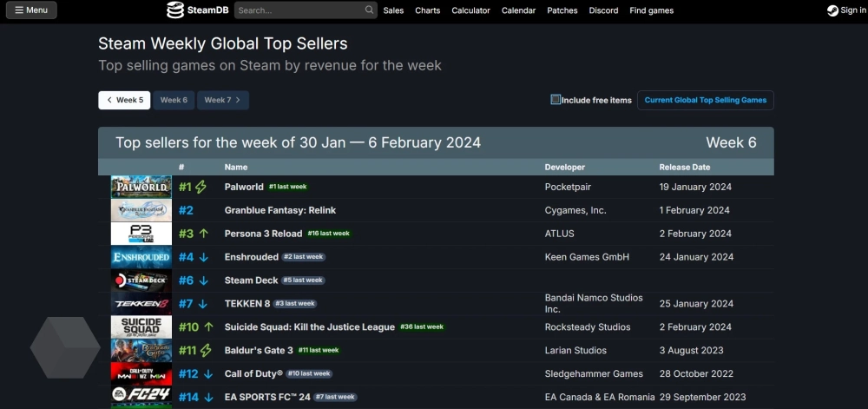Screen dimensions: 868x409
Task: Open the Calculator nav item
Action: [x=470, y=10]
